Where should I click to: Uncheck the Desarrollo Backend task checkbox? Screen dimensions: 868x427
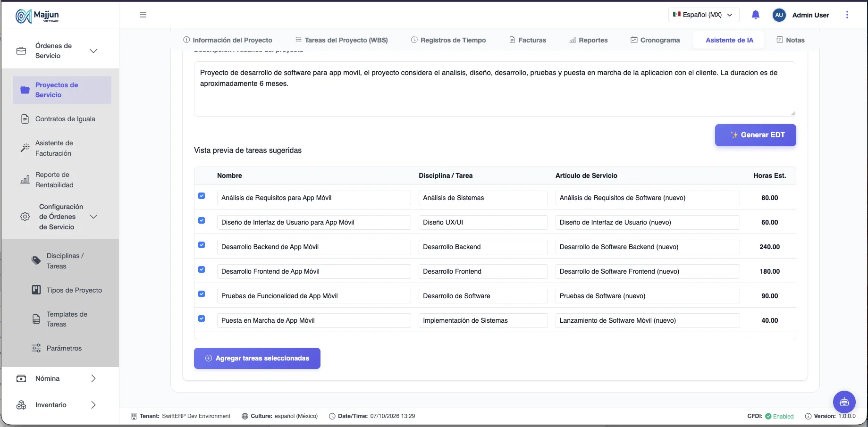202,245
